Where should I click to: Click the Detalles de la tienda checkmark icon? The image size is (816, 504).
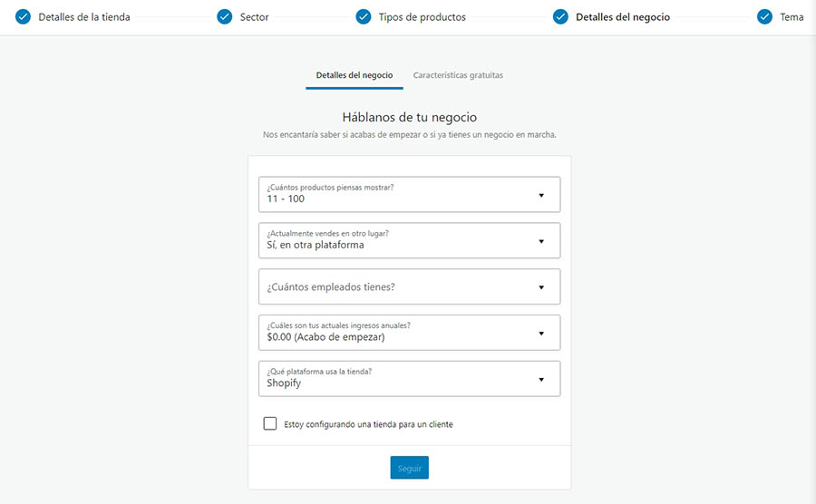24,16
